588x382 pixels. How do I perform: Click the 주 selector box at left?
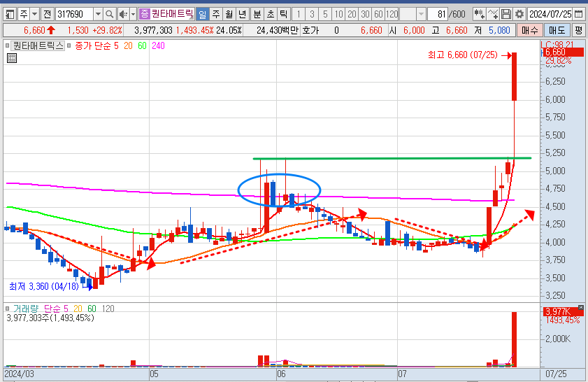[24, 14]
